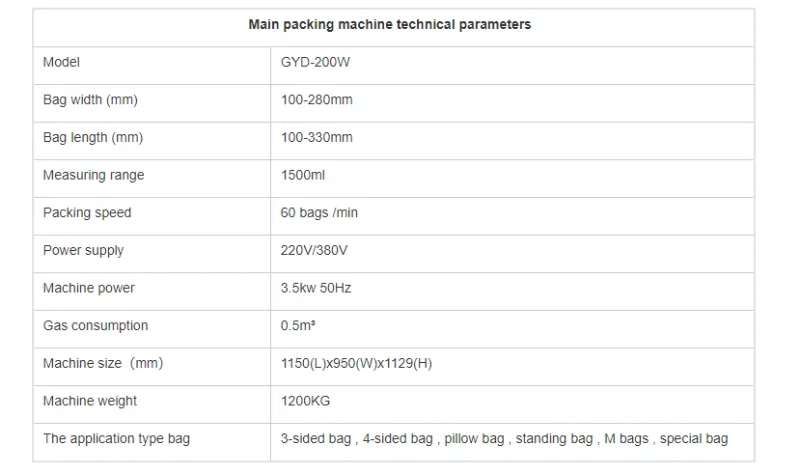This screenshot has width=800, height=474.
Task: Select the 'Power supply' label
Action: point(83,251)
